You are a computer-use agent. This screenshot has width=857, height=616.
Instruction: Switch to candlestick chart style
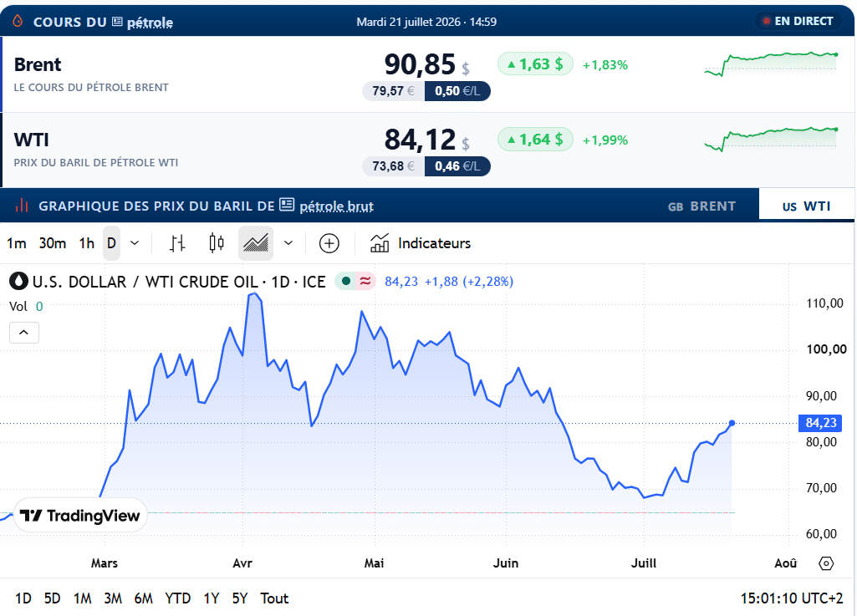coord(217,243)
